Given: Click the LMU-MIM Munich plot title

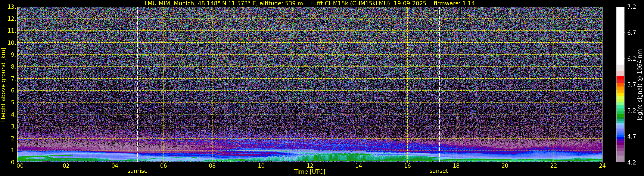Looking at the screenshot, I should [x=309, y=3].
